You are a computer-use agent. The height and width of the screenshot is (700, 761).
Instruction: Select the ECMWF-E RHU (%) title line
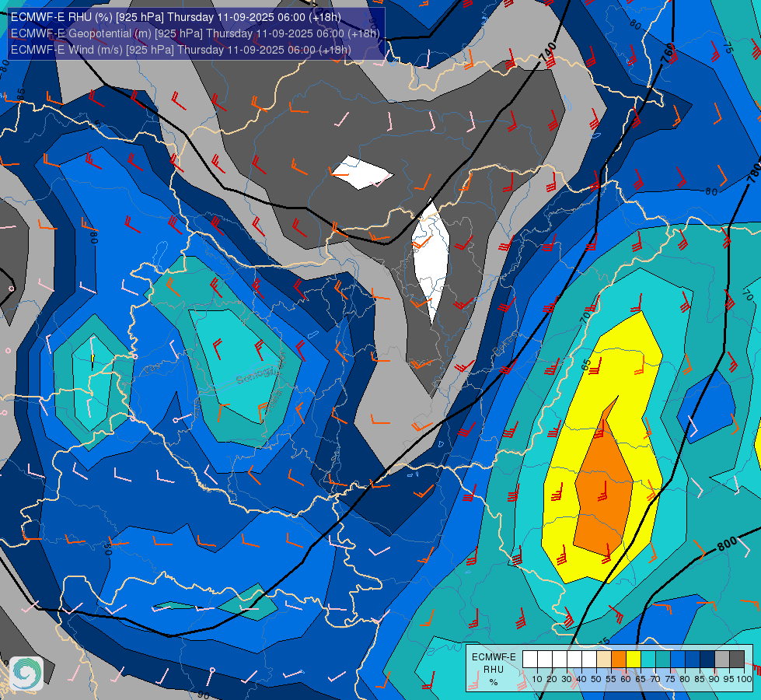[176, 17]
